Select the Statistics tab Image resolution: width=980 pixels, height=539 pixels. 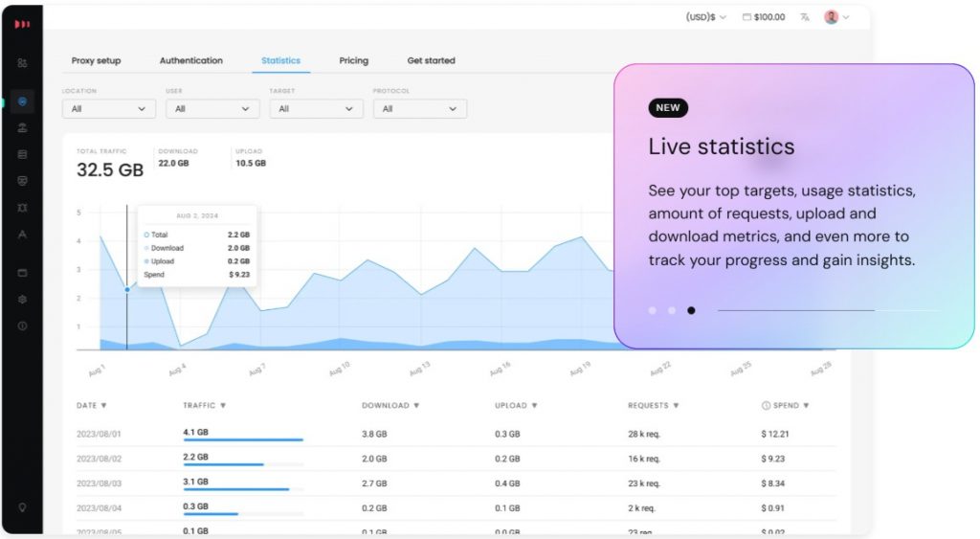coord(280,60)
